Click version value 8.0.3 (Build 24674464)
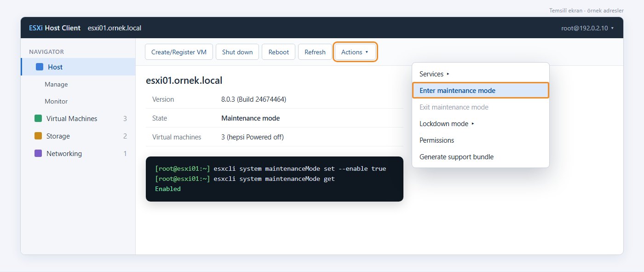The image size is (644, 272). click(254, 99)
